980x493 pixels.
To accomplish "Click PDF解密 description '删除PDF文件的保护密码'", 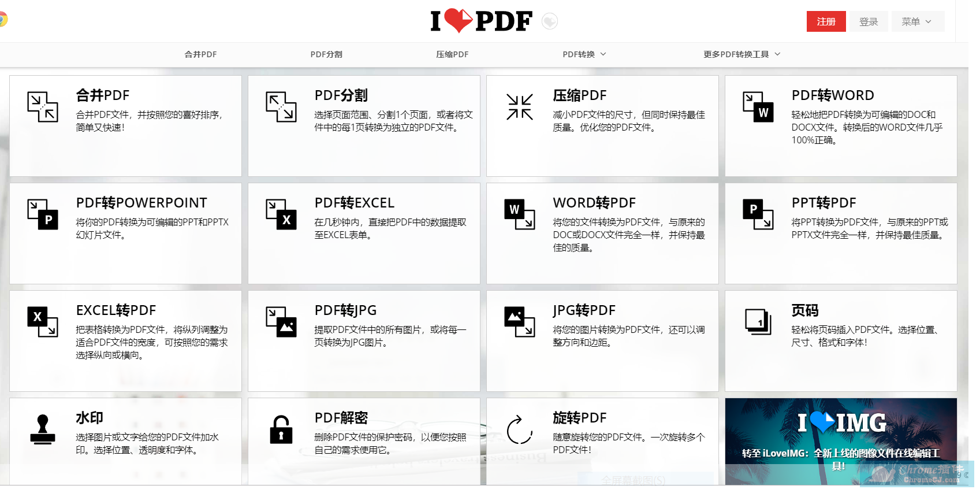I will (363, 438).
